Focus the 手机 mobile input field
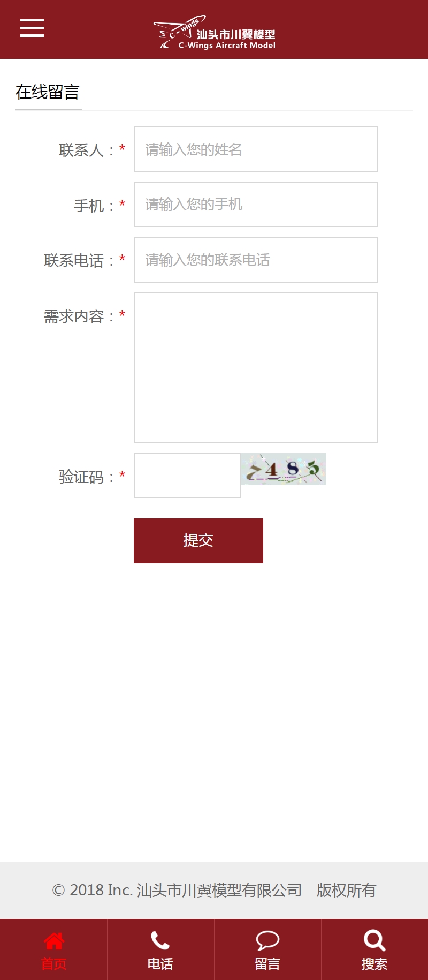The image size is (428, 980). point(256,205)
